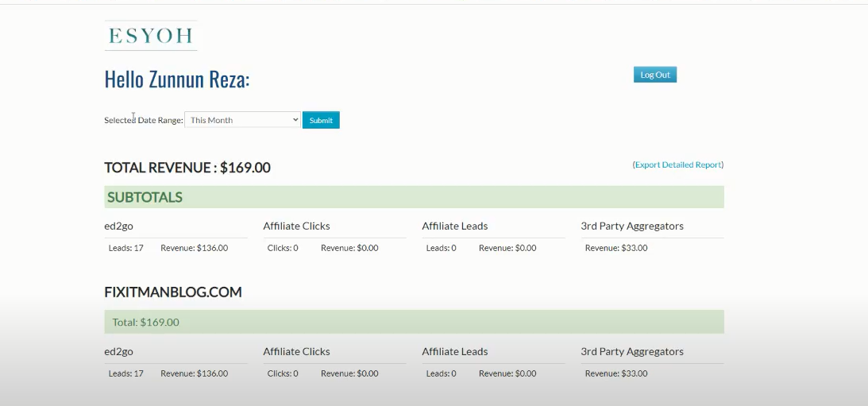Click Revenue: $136.00 under FIXITMANBLOG.COM
This screenshot has width=868, height=406.
(x=195, y=374)
